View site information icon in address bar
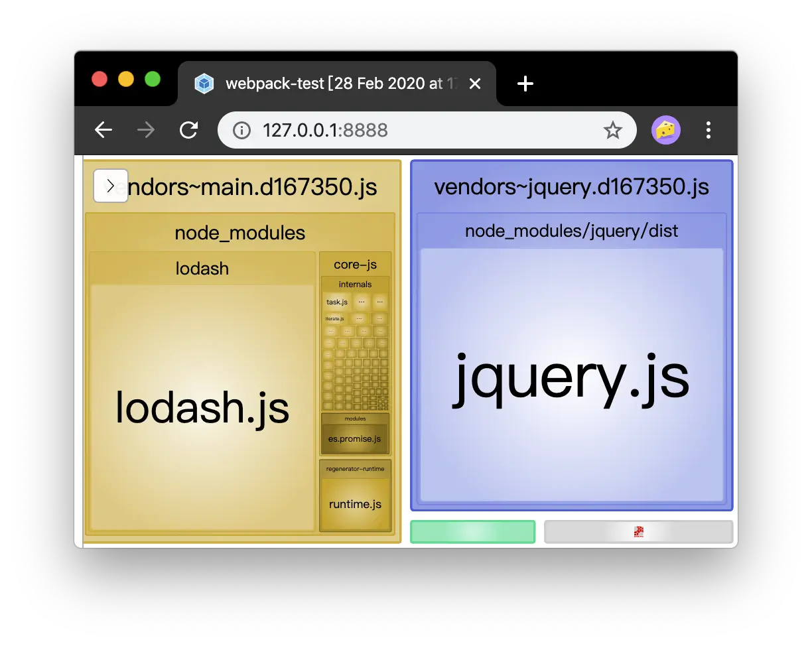 click(x=241, y=130)
